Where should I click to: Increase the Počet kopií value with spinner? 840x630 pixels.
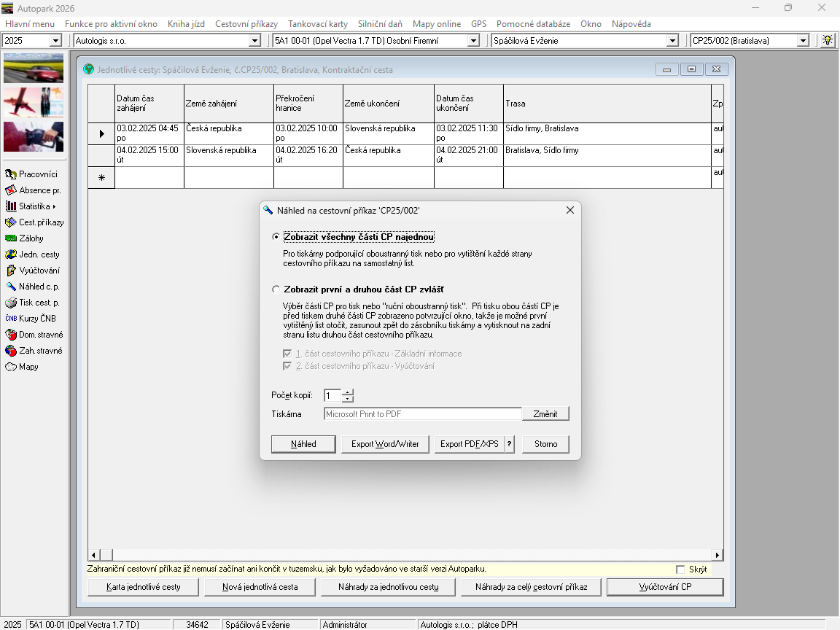pos(348,392)
